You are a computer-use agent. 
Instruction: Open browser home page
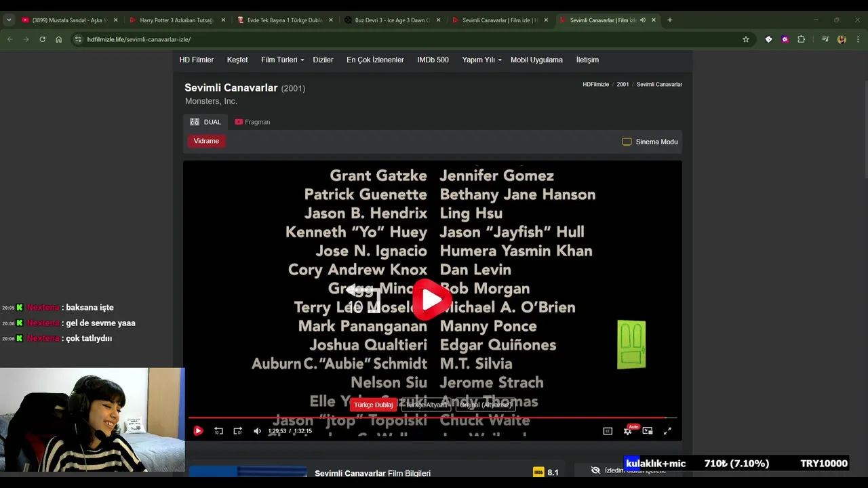[58, 39]
